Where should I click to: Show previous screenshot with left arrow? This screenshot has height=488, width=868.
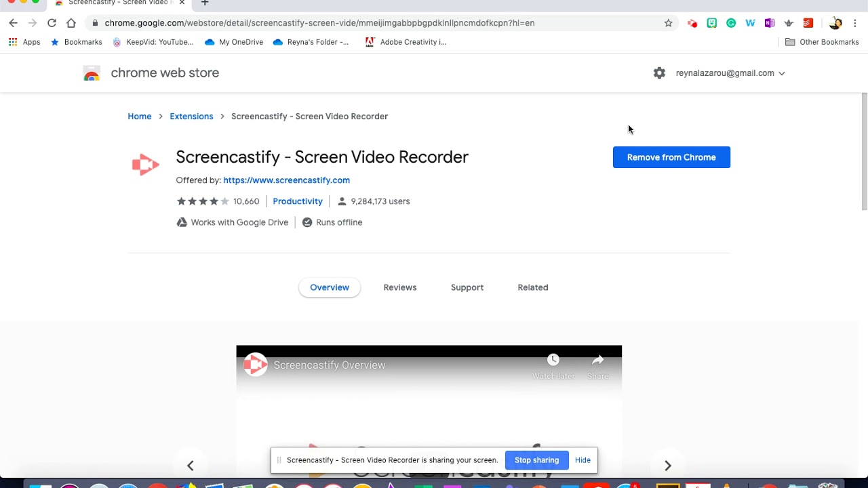point(191,466)
